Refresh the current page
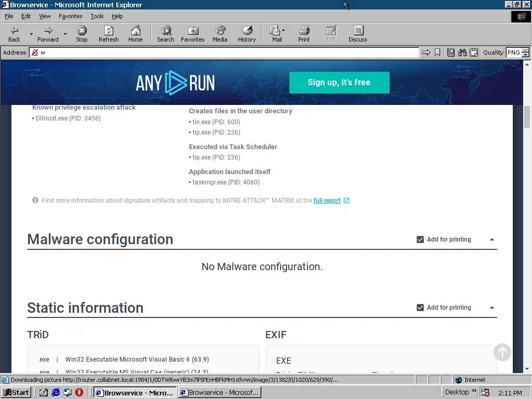This screenshot has height=399, width=532. tap(109, 34)
